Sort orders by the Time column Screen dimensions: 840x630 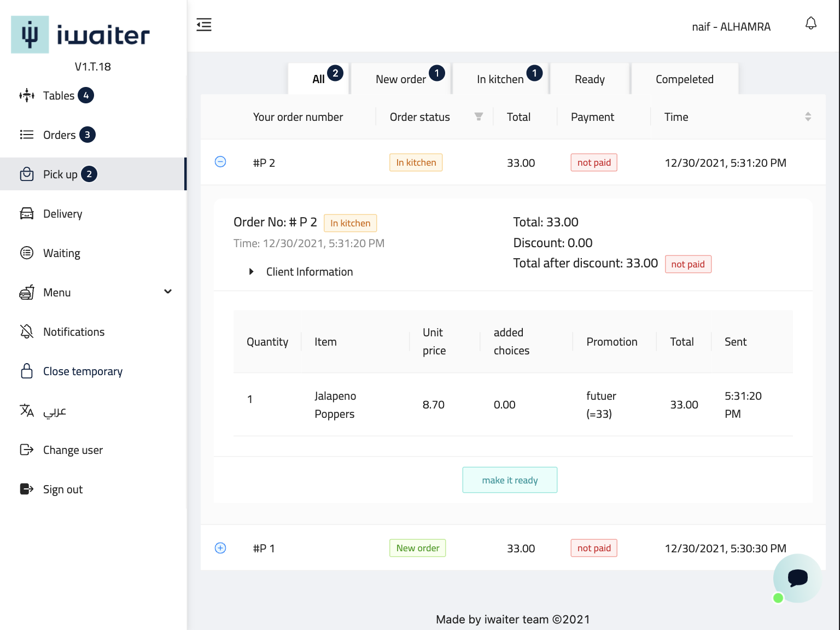tap(808, 116)
